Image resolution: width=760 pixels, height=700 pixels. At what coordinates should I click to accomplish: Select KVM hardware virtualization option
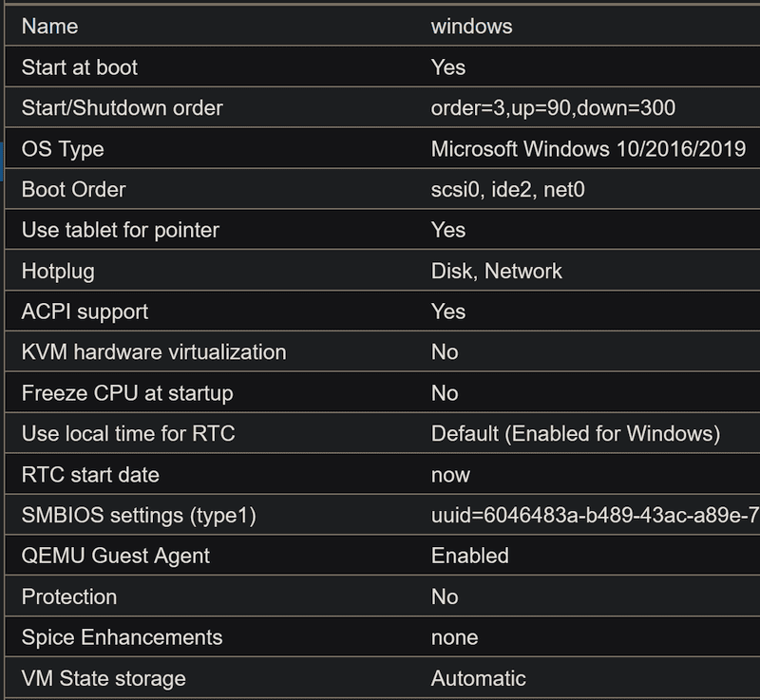[153, 352]
